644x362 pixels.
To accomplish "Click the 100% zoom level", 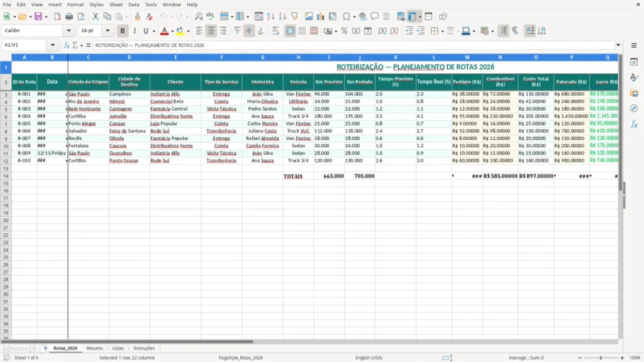I will [635, 358].
